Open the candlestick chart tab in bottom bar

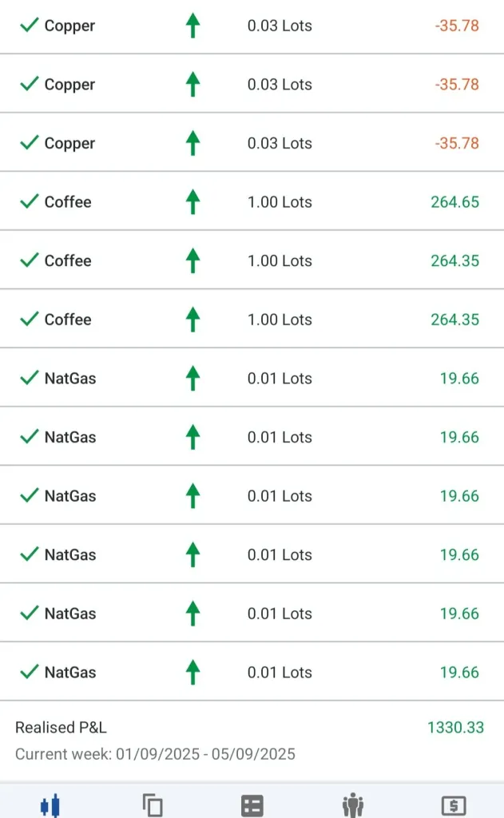(50, 804)
